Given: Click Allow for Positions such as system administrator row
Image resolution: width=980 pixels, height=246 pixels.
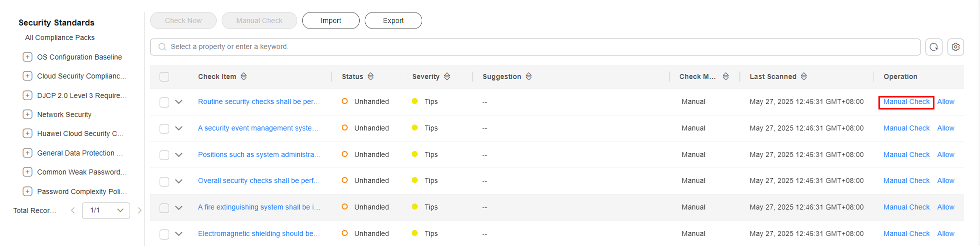Looking at the screenshot, I should coord(945,154).
